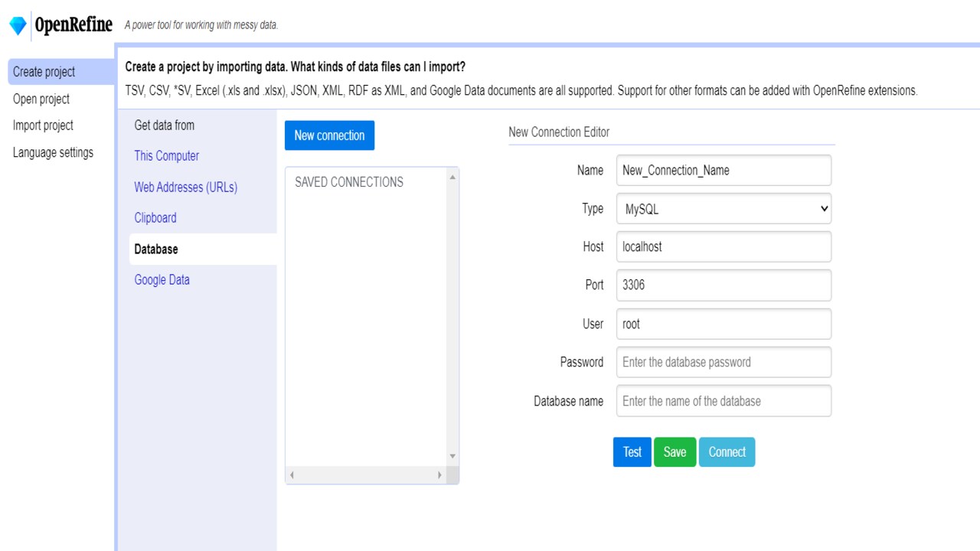Select the Create project tab

click(x=44, y=72)
